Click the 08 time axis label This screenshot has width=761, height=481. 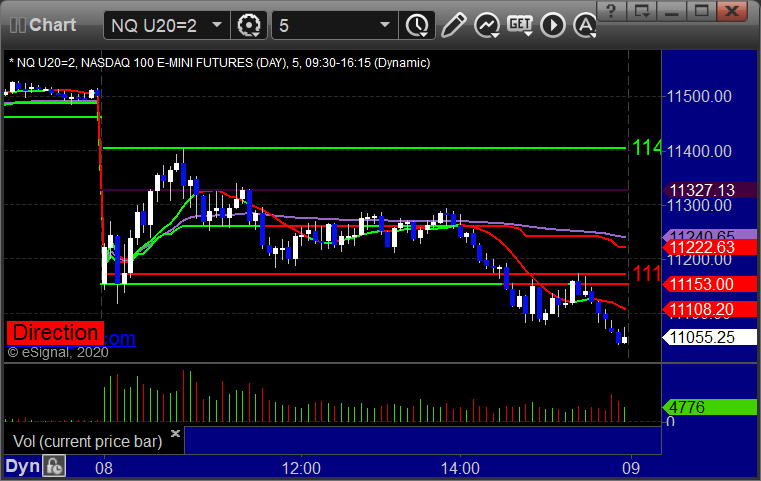pyautogui.click(x=104, y=468)
